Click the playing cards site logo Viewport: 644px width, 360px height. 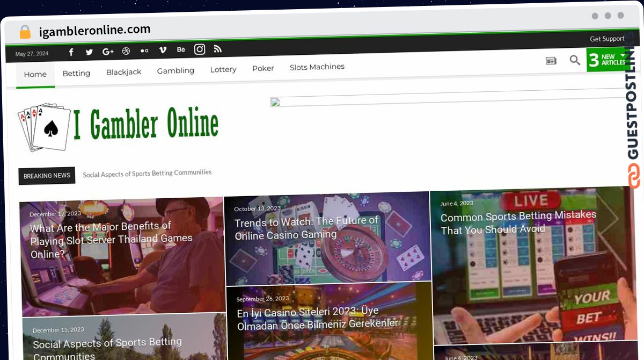pyautogui.click(x=45, y=127)
